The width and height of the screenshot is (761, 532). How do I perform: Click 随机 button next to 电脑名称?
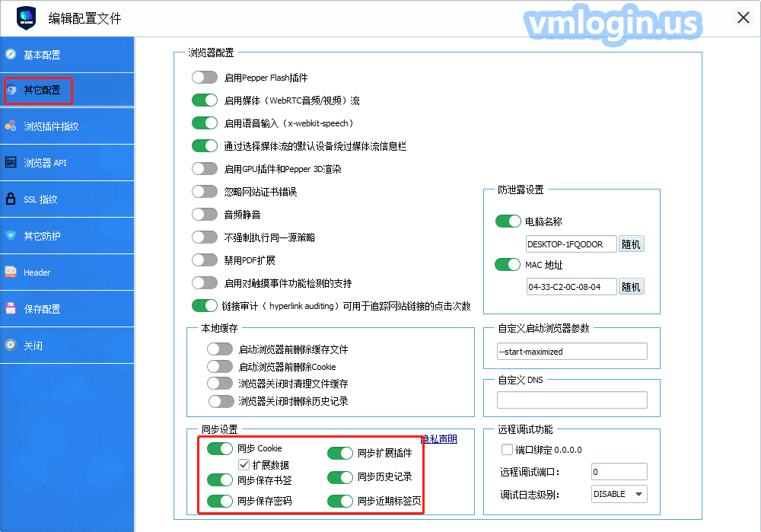pyautogui.click(x=632, y=244)
